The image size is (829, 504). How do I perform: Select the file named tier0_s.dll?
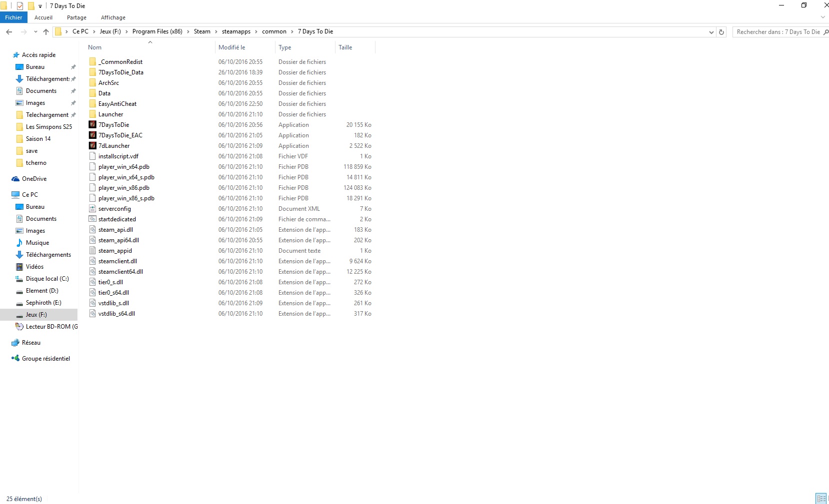coord(110,282)
